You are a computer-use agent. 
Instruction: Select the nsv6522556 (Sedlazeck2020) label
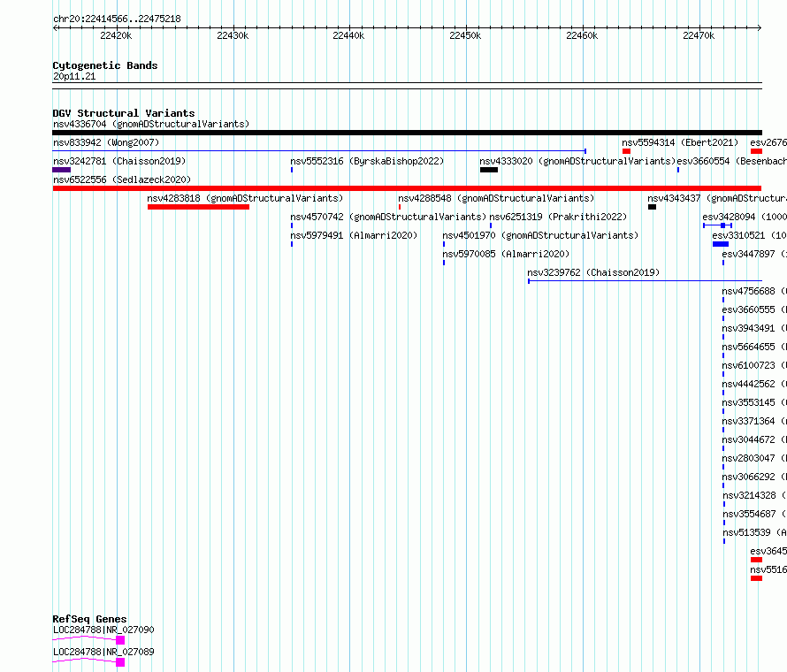point(122,179)
